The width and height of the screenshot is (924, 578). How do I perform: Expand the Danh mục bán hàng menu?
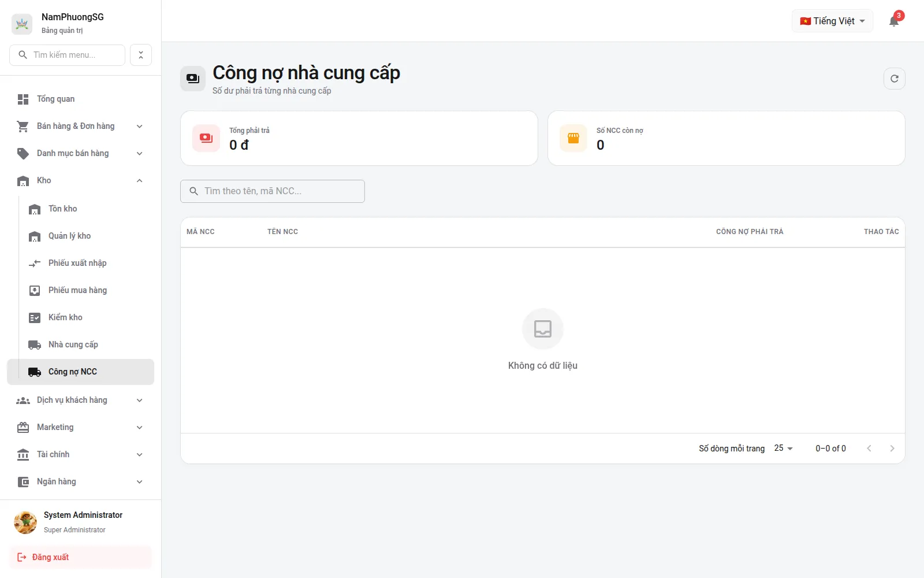(x=80, y=153)
